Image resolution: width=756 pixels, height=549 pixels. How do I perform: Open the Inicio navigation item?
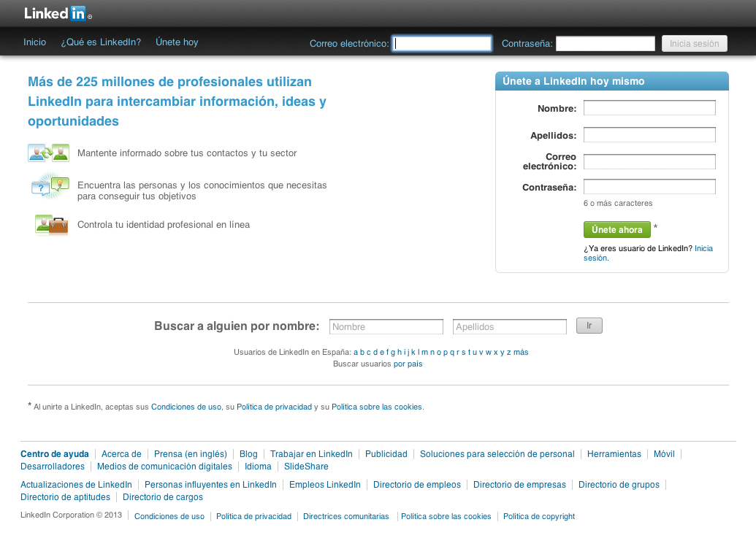click(x=34, y=42)
